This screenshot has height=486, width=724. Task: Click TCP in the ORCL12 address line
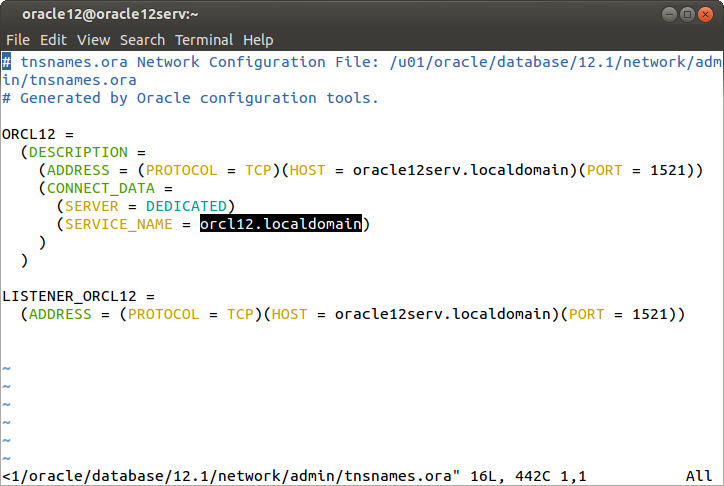(x=258, y=170)
